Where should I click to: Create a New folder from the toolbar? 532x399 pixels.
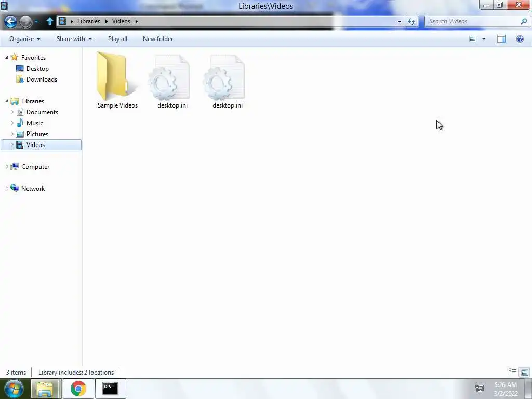(158, 39)
